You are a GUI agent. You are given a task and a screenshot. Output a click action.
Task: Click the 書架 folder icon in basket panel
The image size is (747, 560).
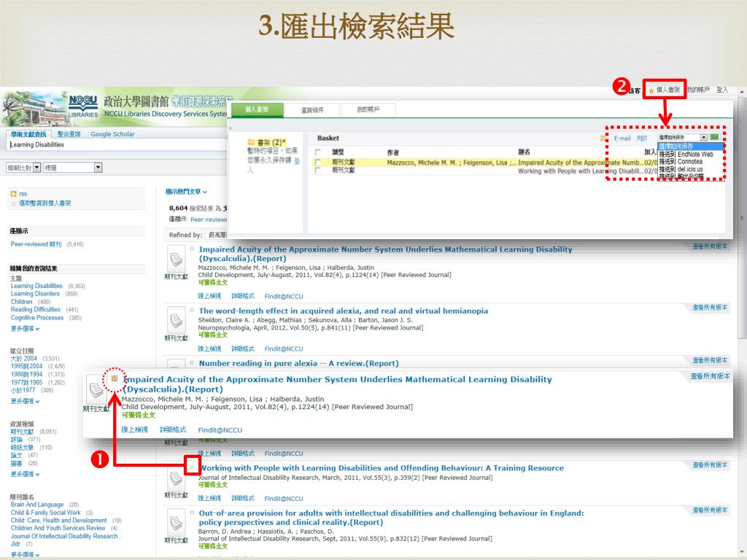click(x=251, y=141)
